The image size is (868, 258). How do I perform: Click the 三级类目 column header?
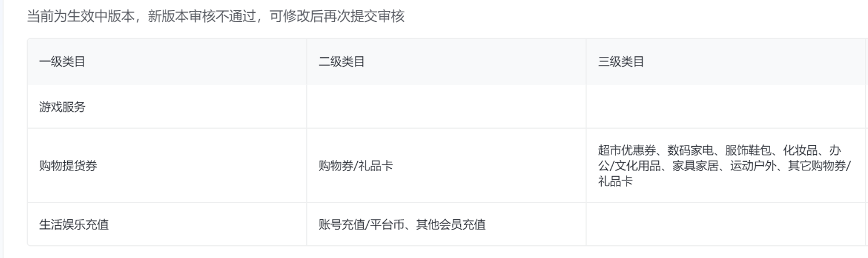coord(621,62)
